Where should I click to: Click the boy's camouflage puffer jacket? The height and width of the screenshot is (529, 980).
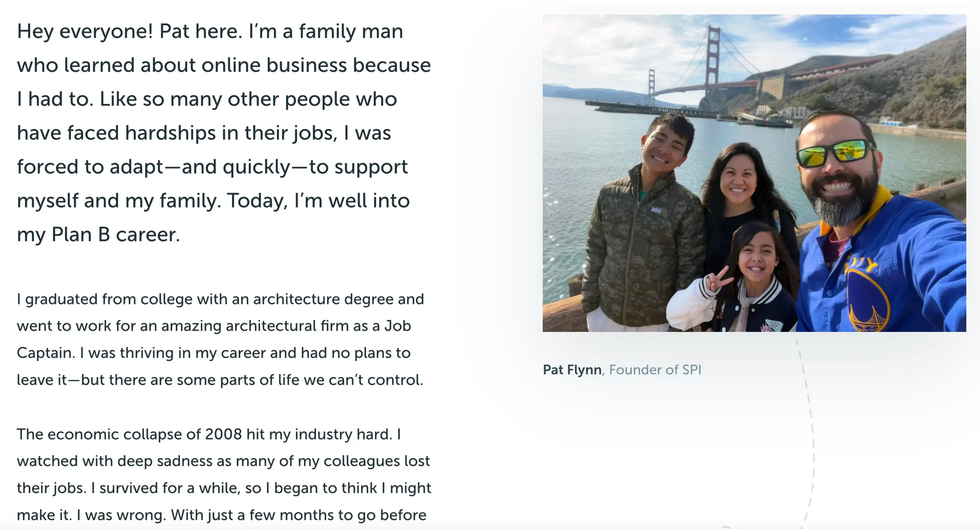[x=643, y=245]
